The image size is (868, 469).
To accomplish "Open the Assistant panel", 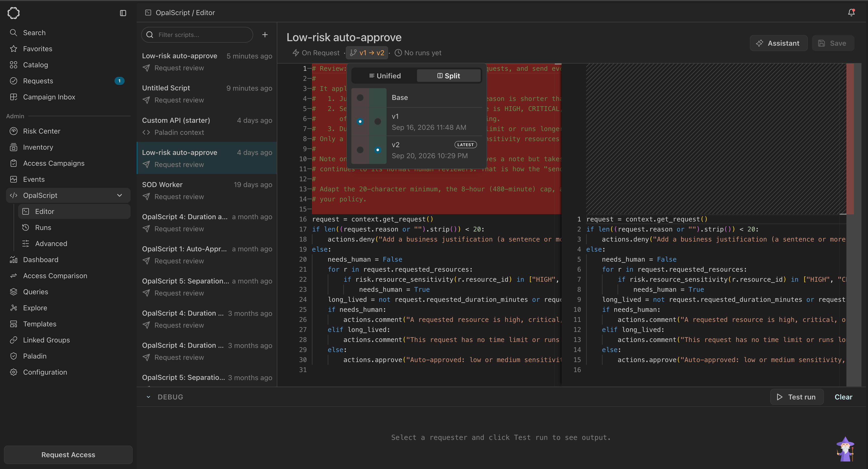I will point(778,43).
